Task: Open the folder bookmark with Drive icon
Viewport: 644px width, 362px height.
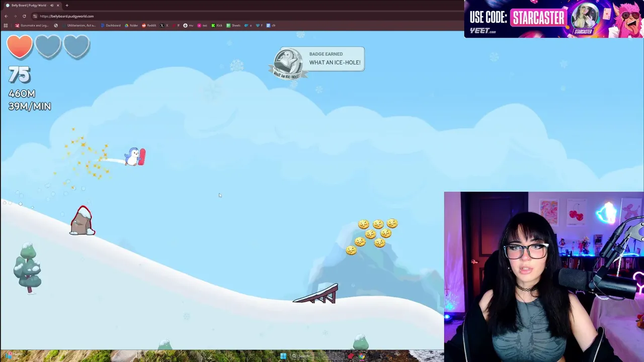Action: (x=131, y=25)
